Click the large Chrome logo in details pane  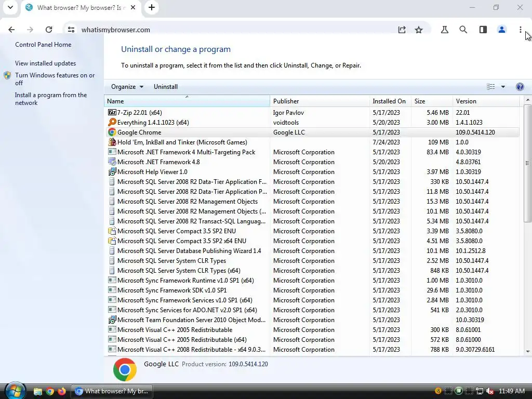pos(125,369)
